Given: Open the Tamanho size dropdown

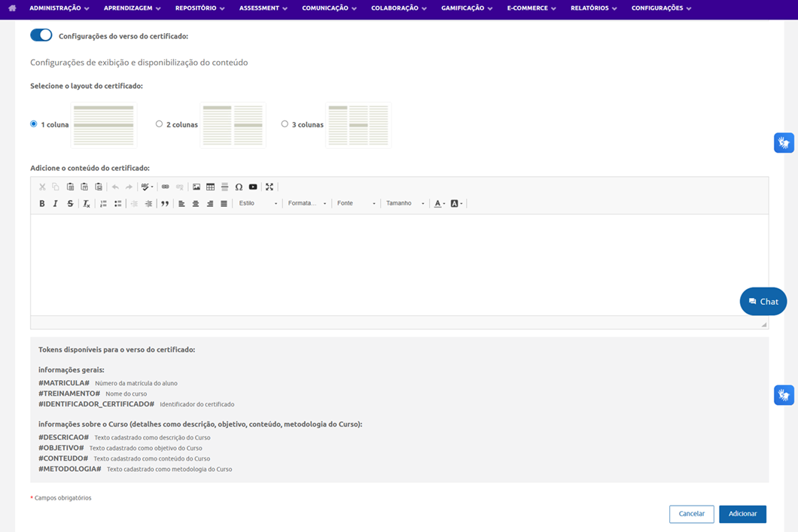Looking at the screenshot, I should coord(405,203).
